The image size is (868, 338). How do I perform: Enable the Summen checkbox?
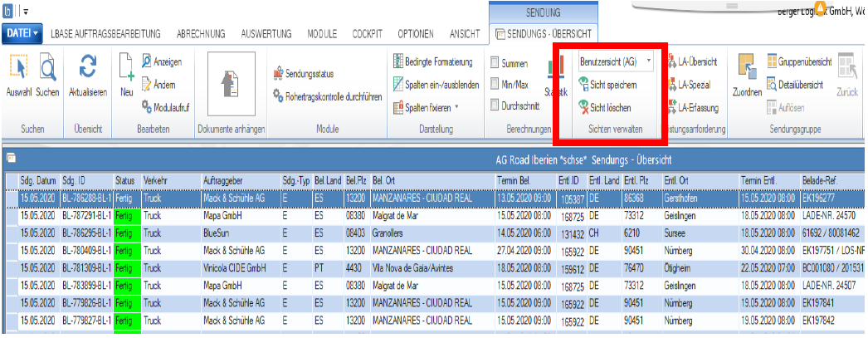495,64
